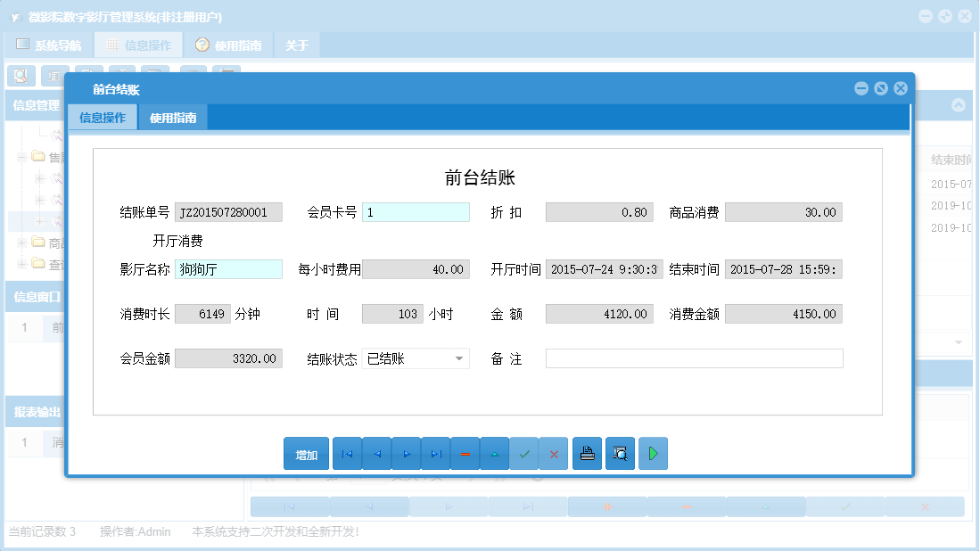Open the print preview
The image size is (980, 551).
[x=621, y=453]
